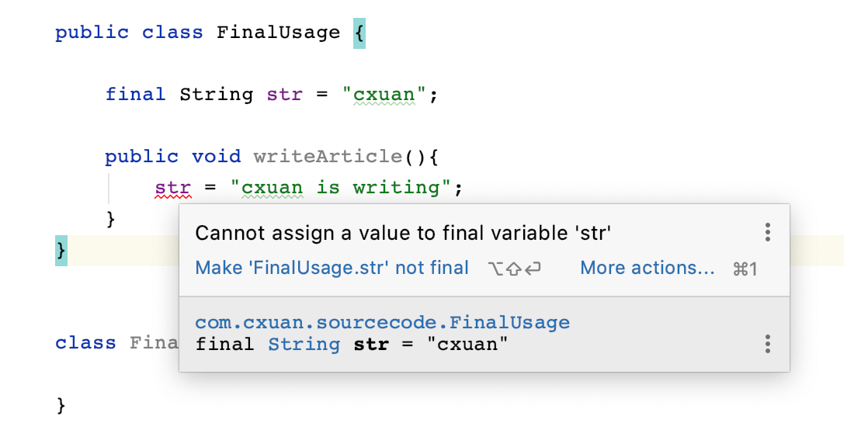
Task: Click the purple str field name declaration
Action: (284, 95)
